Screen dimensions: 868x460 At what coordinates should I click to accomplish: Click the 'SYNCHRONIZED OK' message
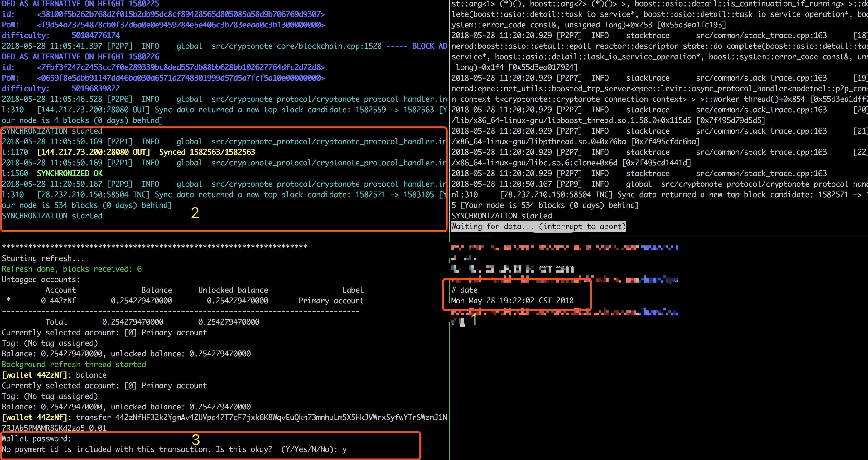(x=70, y=173)
